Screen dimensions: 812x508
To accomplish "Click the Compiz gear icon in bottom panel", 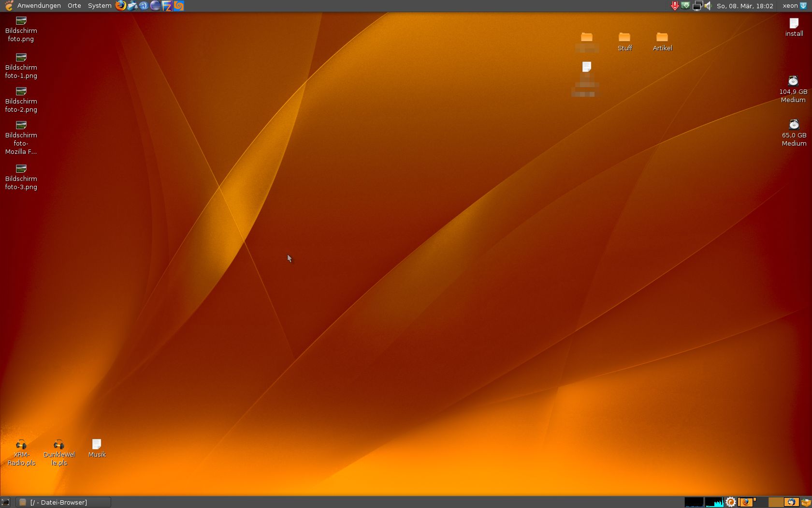I will (x=731, y=502).
